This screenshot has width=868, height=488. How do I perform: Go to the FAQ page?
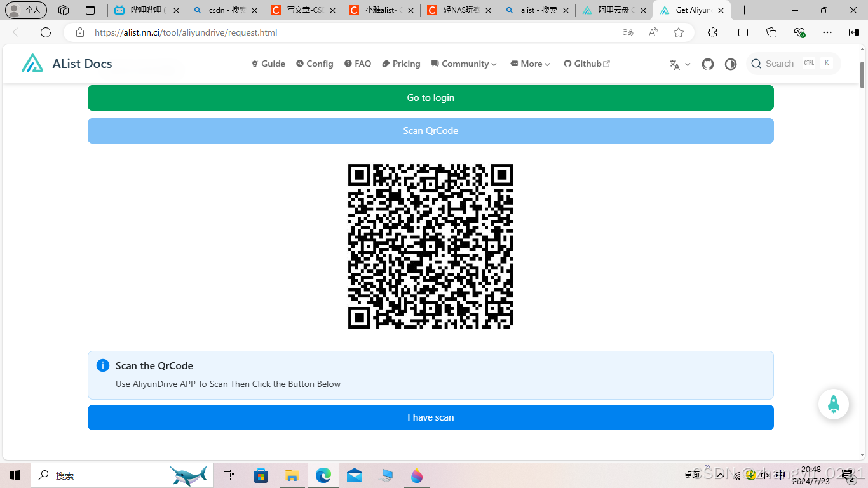click(358, 64)
